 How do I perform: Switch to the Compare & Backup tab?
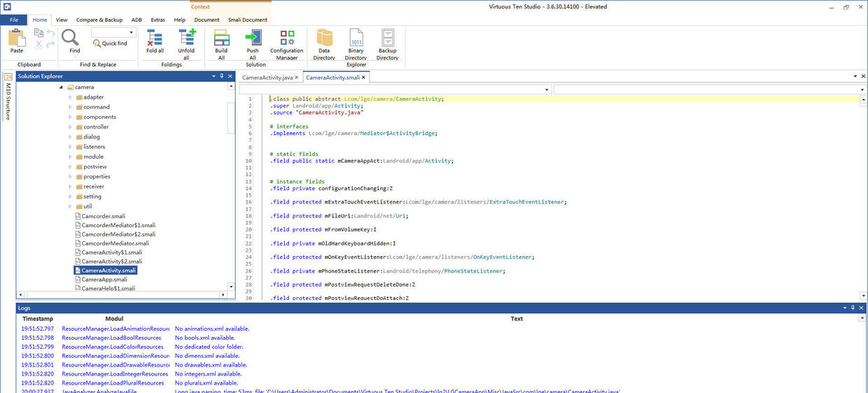point(98,20)
